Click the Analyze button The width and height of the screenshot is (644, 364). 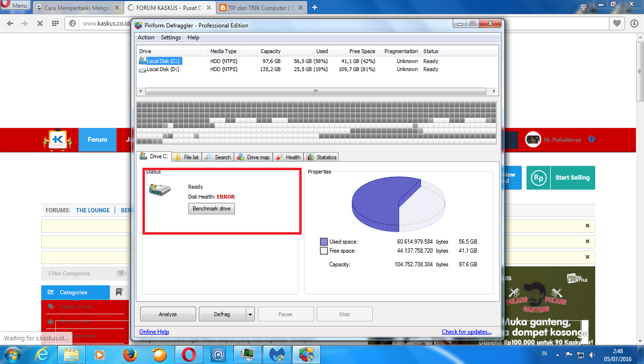pos(168,314)
